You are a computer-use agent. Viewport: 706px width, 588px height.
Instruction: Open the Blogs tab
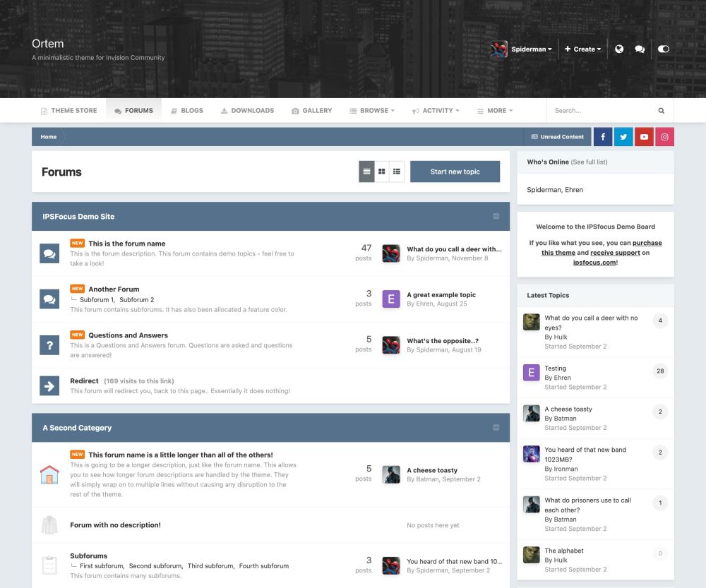coord(187,110)
